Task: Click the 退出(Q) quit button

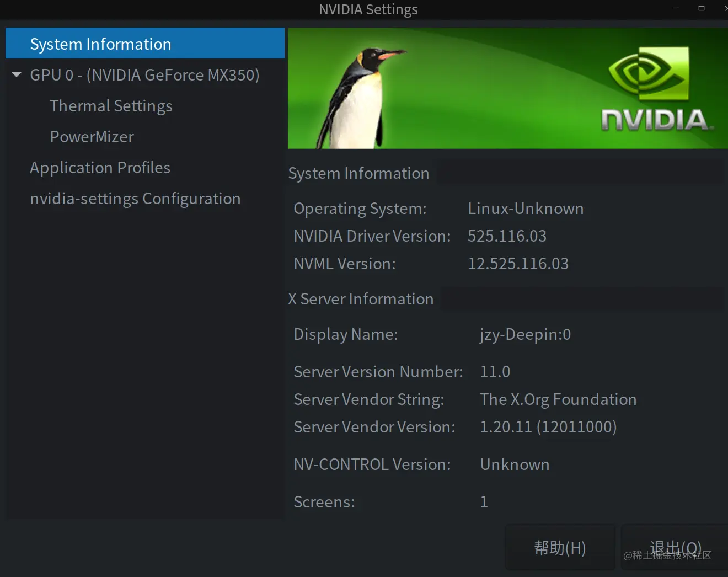Action: tap(675, 547)
